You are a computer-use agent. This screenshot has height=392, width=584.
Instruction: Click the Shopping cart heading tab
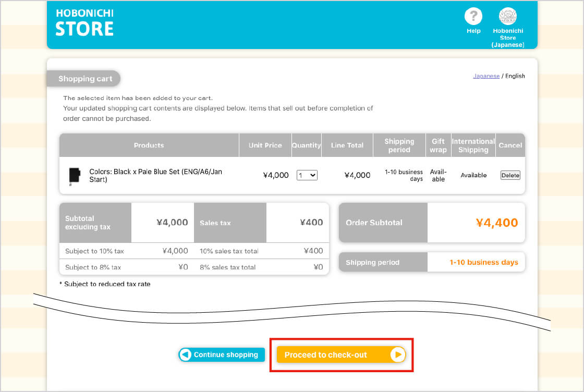[85, 79]
